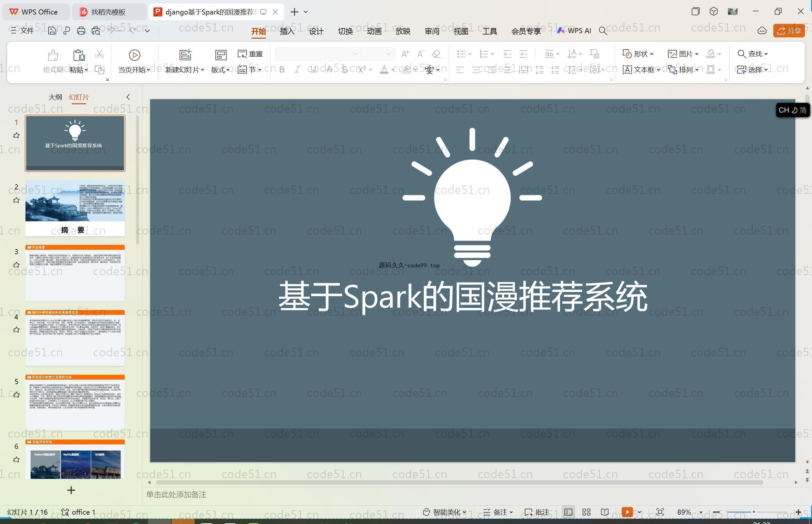Viewport: 812px width, 524px height.
Task: Expand bullet list dropdown
Action: click(x=470, y=54)
